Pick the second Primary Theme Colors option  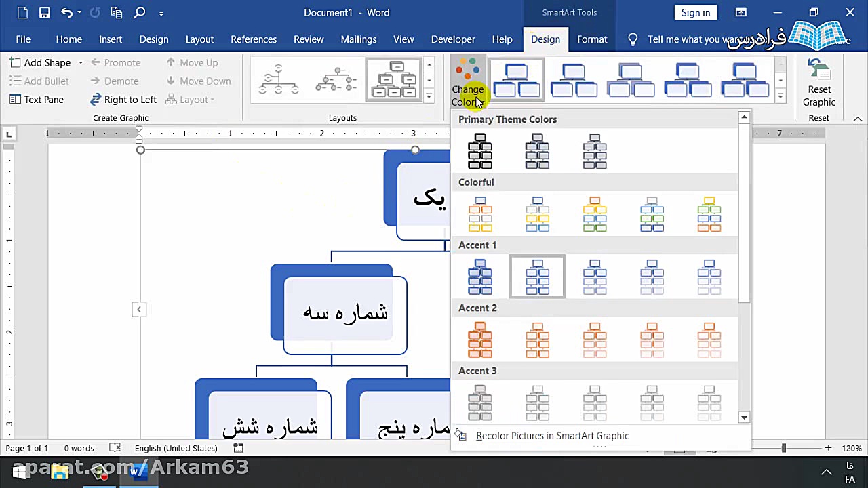(x=537, y=151)
